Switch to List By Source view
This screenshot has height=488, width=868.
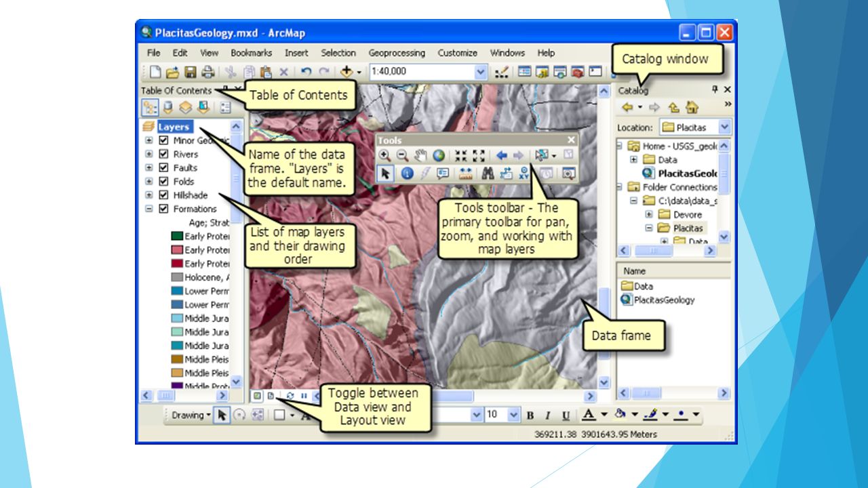[167, 107]
